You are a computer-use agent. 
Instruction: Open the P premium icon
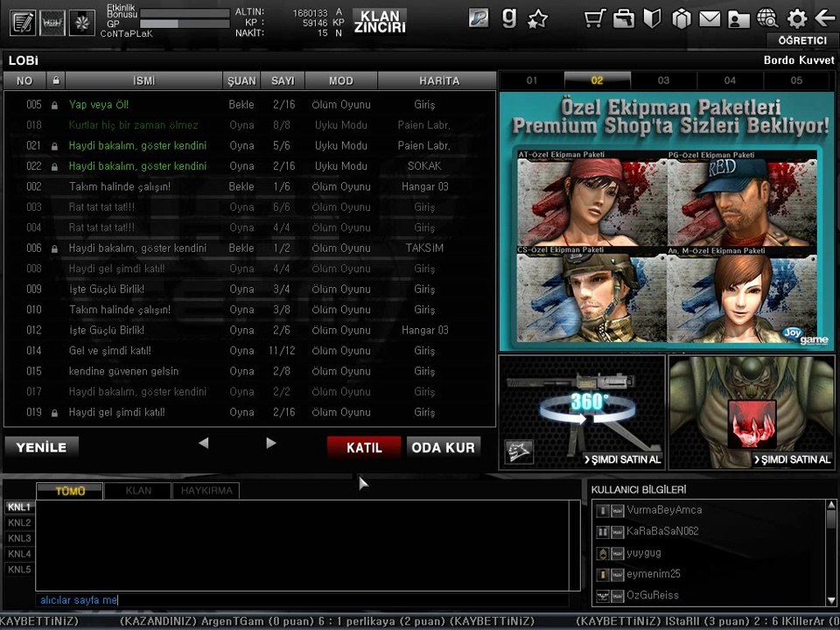pos(479,18)
